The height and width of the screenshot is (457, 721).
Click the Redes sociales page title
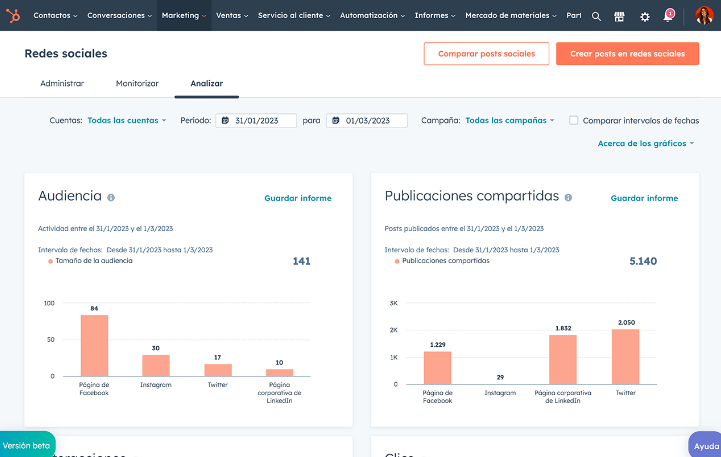[x=66, y=53]
